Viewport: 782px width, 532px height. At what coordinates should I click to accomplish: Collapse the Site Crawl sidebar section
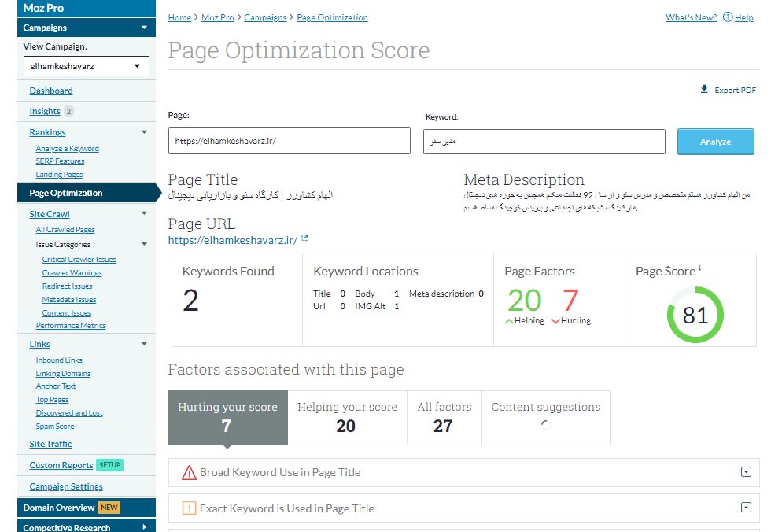tap(144, 214)
